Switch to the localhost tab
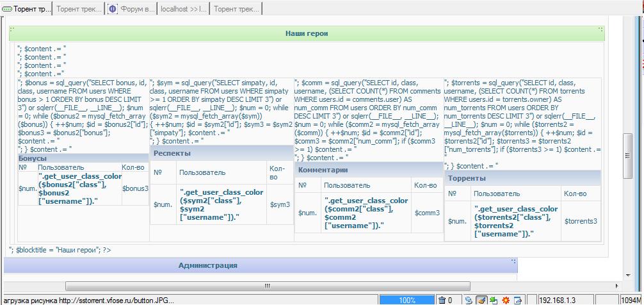The width and height of the screenshot is (644, 305). click(x=183, y=9)
